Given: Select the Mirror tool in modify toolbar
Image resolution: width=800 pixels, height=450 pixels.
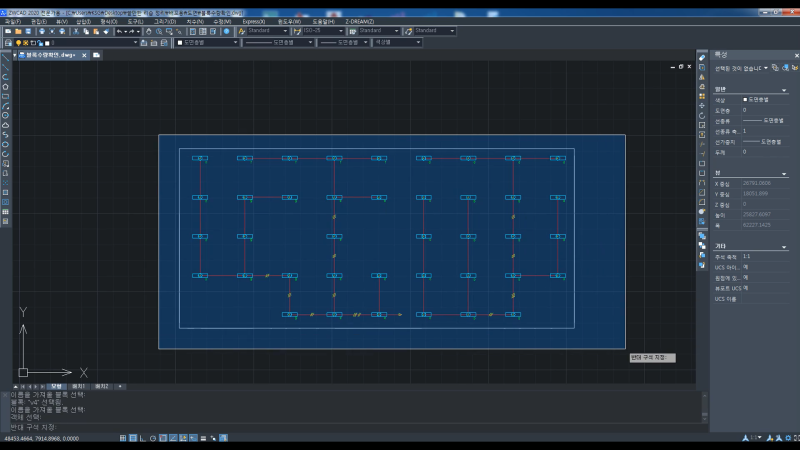Looking at the screenshot, I should pyautogui.click(x=702, y=77).
